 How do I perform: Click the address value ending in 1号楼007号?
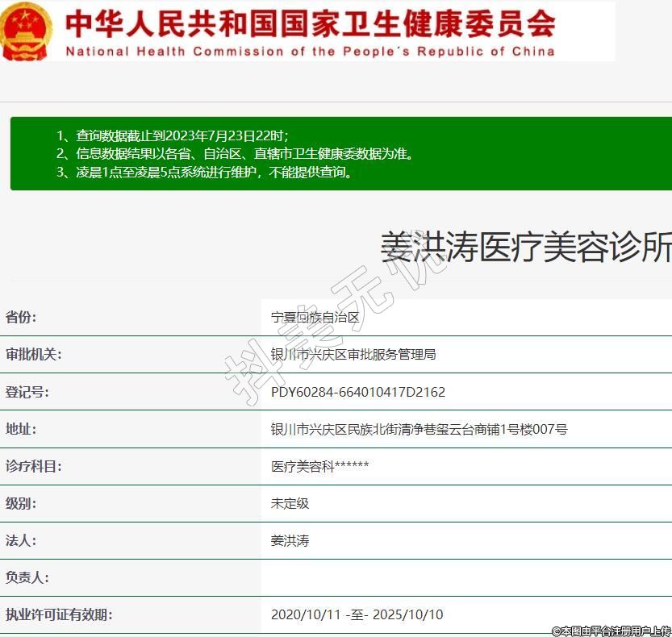pos(419,429)
